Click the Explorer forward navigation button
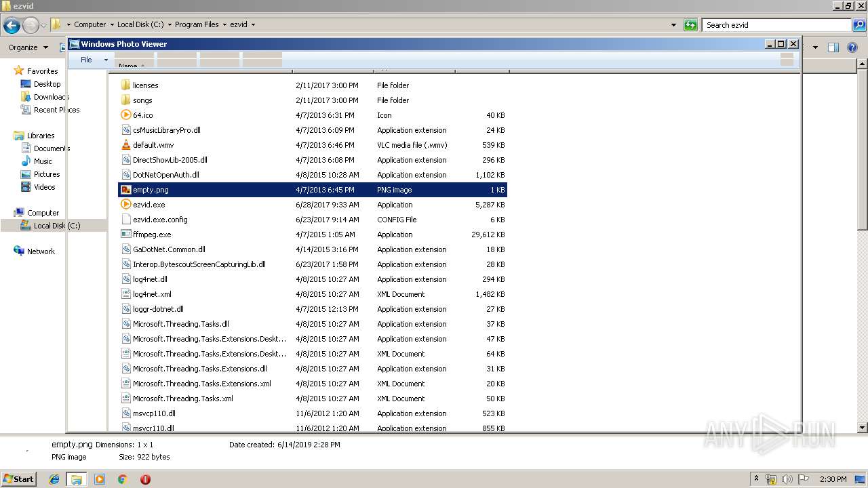The height and width of the screenshot is (488, 868). [31, 25]
